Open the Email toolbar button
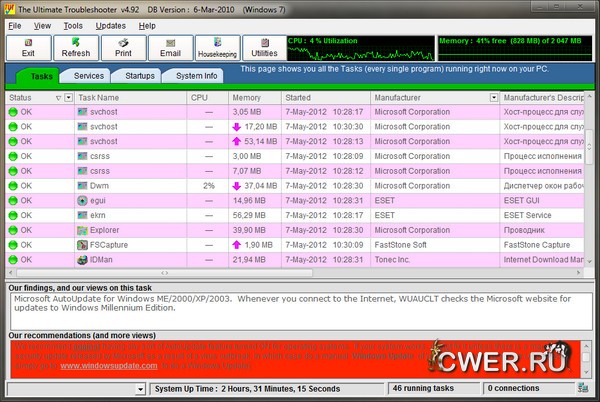Viewport: 600px width, 402px height. point(170,46)
